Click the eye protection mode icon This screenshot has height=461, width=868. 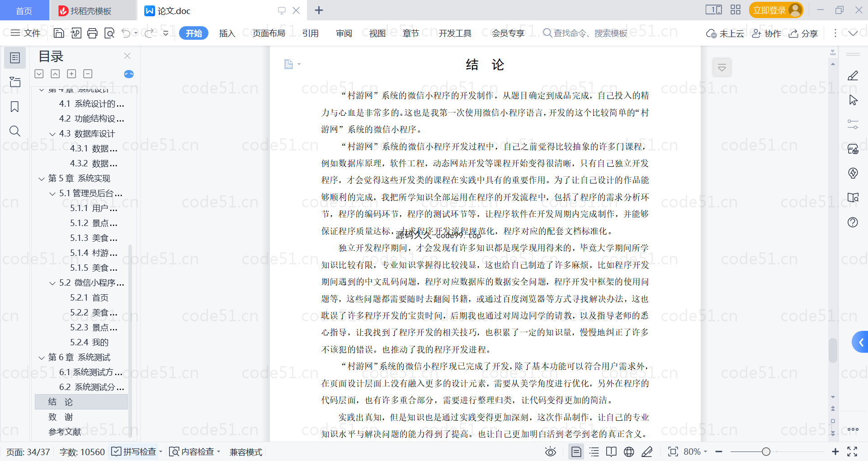click(x=551, y=452)
